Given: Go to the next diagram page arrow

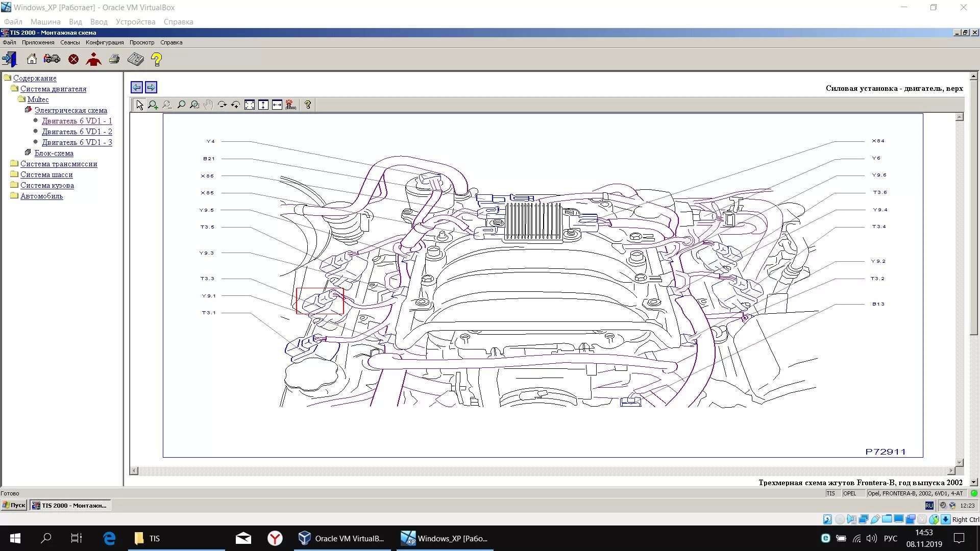Looking at the screenshot, I should coord(151,87).
